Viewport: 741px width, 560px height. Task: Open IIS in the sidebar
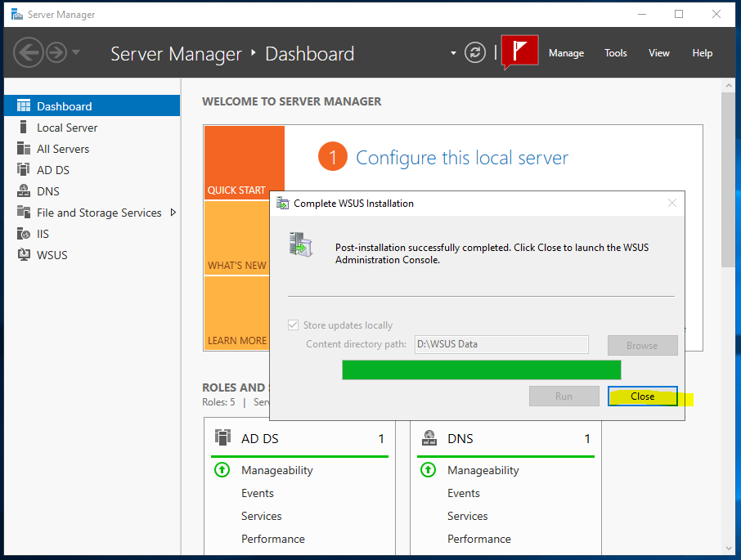(92, 234)
